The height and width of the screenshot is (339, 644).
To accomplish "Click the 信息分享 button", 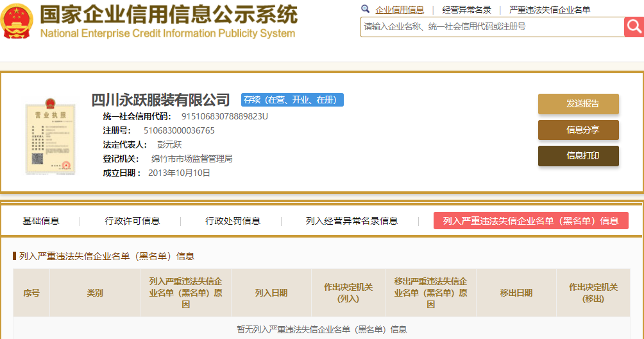I will (x=579, y=130).
